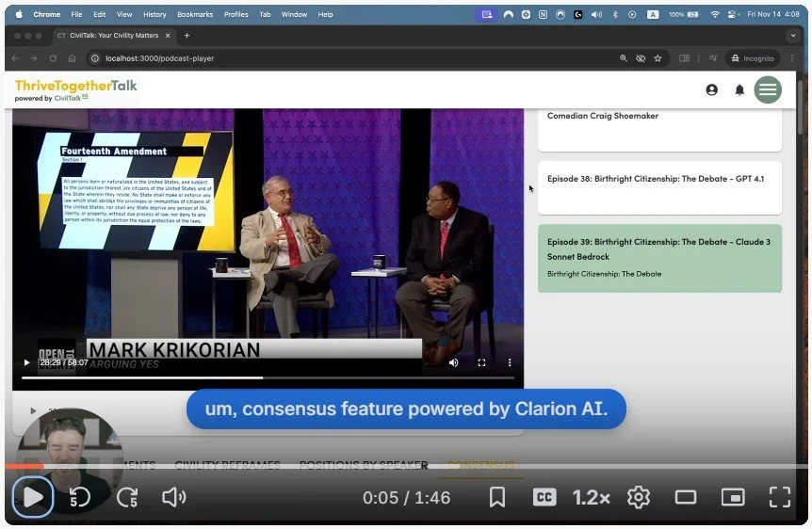View site information icon in address bar
This screenshot has width=812, height=529.
click(x=95, y=58)
